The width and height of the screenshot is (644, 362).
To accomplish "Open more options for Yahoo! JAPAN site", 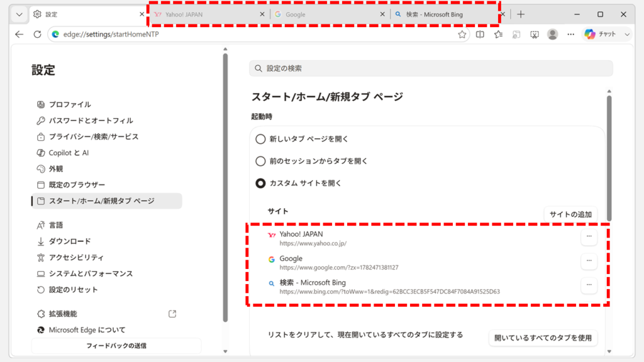I will click(x=589, y=236).
